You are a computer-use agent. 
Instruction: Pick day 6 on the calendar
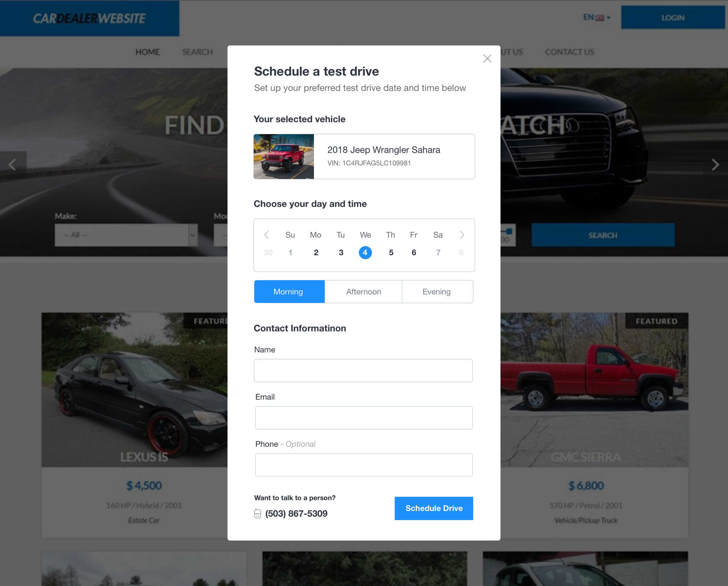point(414,252)
